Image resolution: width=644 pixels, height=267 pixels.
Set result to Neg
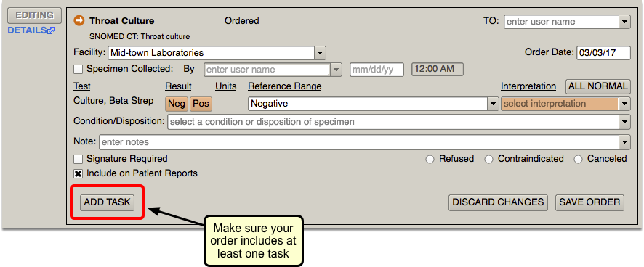[x=177, y=104]
